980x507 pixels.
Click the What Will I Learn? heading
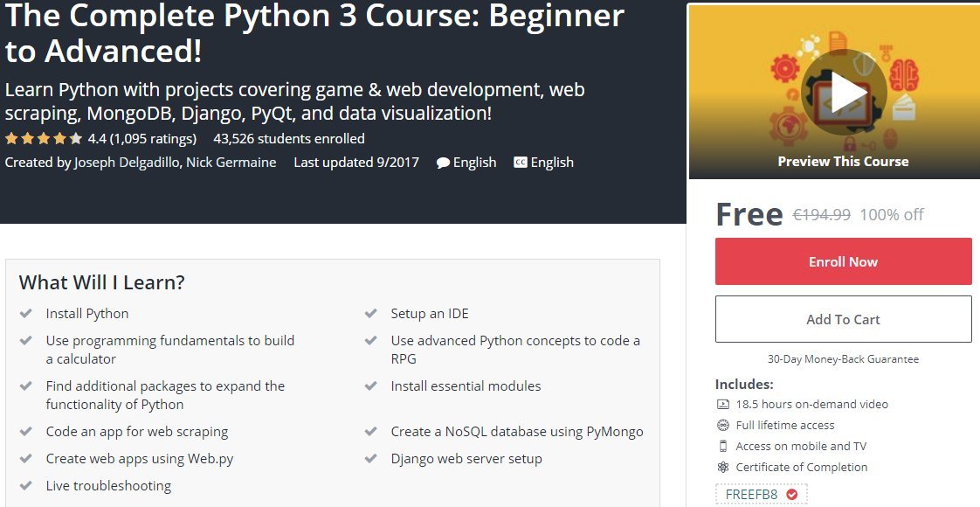click(x=102, y=282)
